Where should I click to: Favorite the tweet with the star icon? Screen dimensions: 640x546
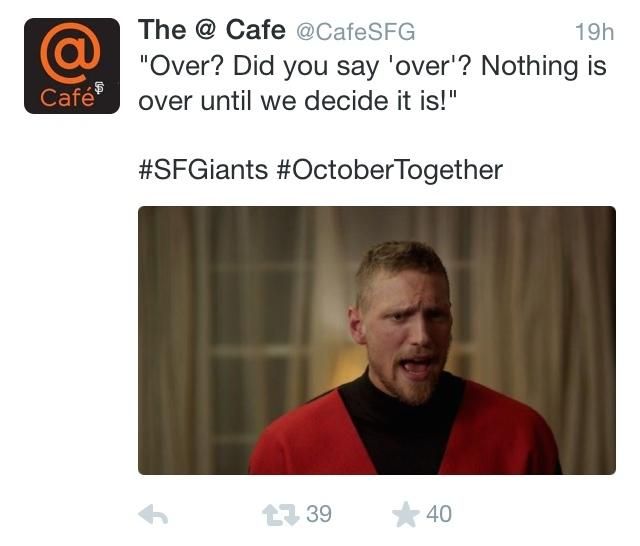tap(405, 514)
